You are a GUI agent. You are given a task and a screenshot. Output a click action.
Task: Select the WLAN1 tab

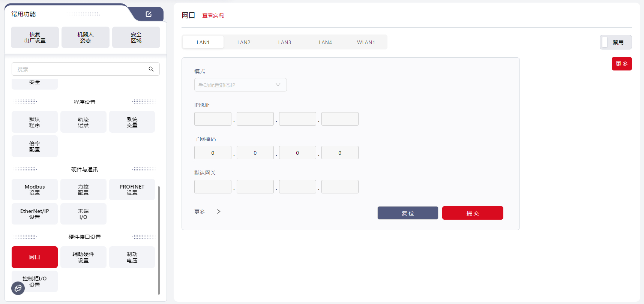tap(366, 42)
